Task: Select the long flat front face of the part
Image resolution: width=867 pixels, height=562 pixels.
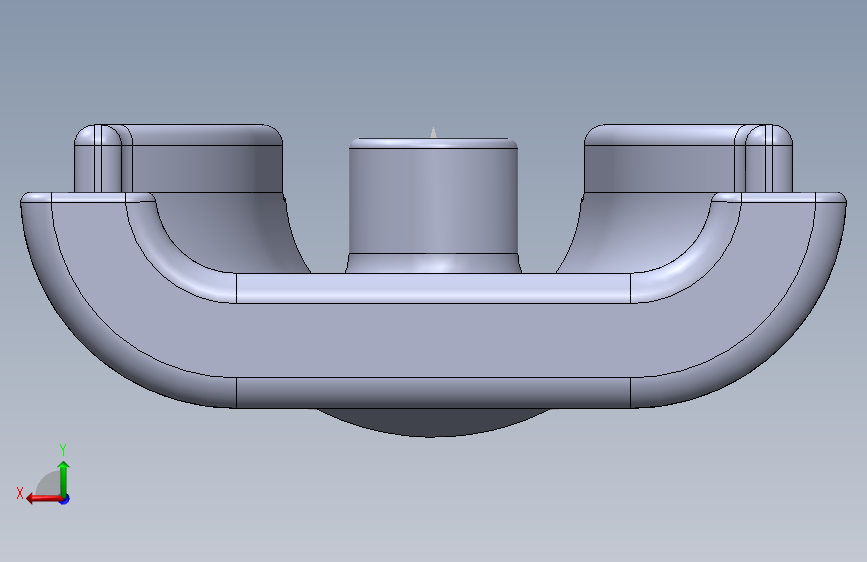Action: click(x=434, y=340)
